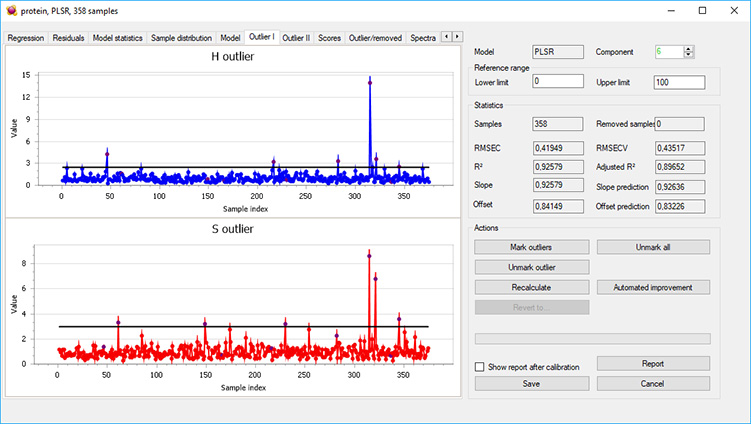The width and height of the screenshot is (751, 424).
Task: Click the highest peak in H outlier plot
Action: [370, 82]
